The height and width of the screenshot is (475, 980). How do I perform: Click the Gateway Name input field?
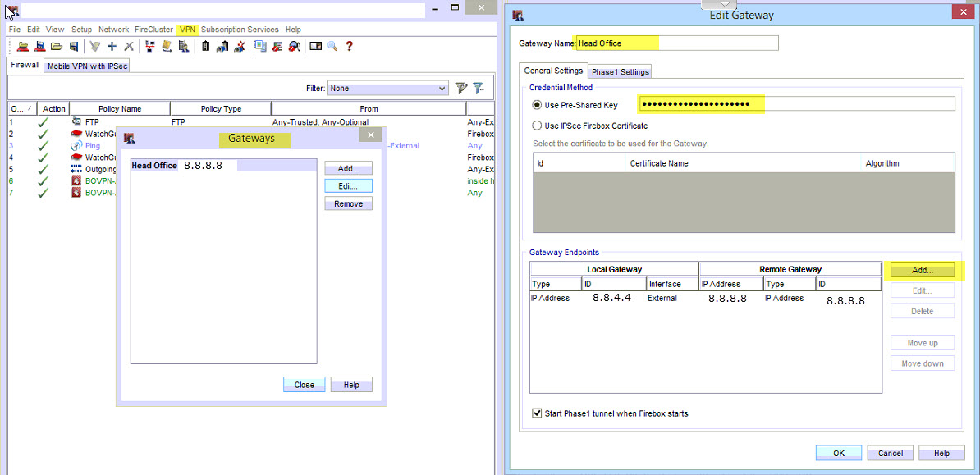(677, 43)
